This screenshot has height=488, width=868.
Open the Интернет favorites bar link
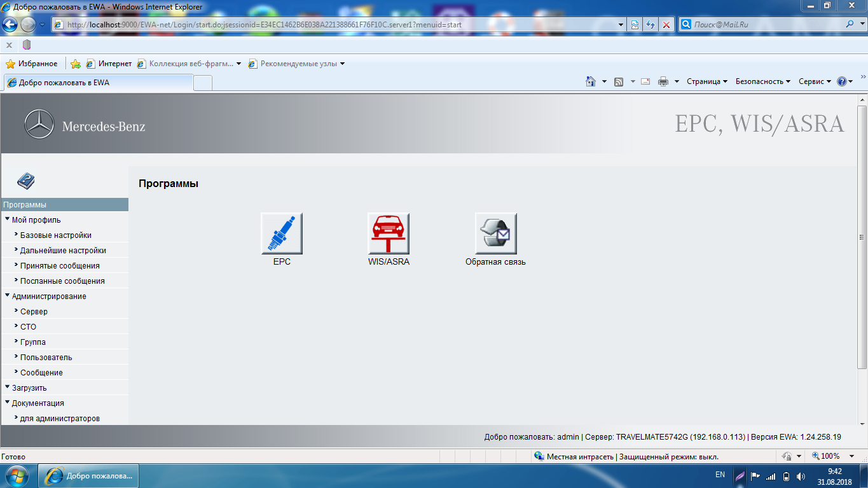pyautogui.click(x=109, y=64)
